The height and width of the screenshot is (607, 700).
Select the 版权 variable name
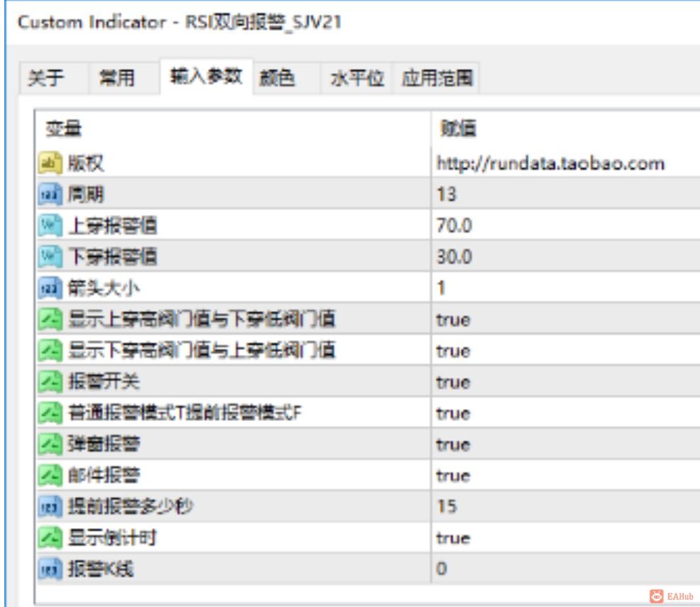click(x=86, y=163)
